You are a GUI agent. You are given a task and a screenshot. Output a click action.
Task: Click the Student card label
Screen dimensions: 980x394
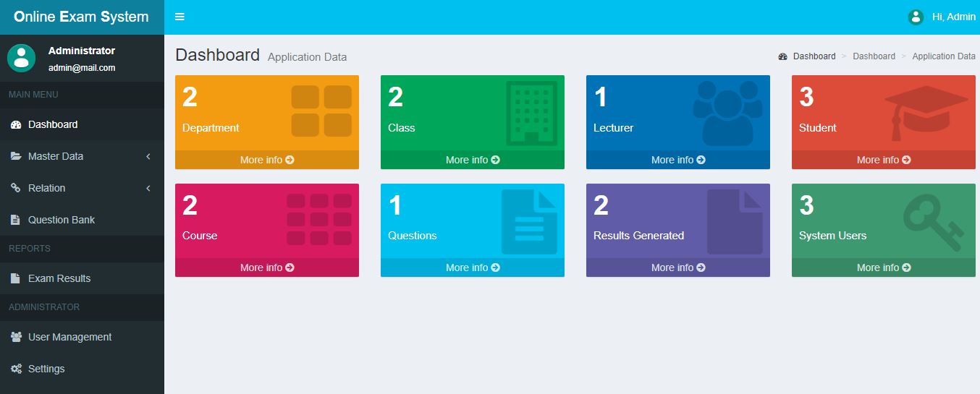click(818, 128)
